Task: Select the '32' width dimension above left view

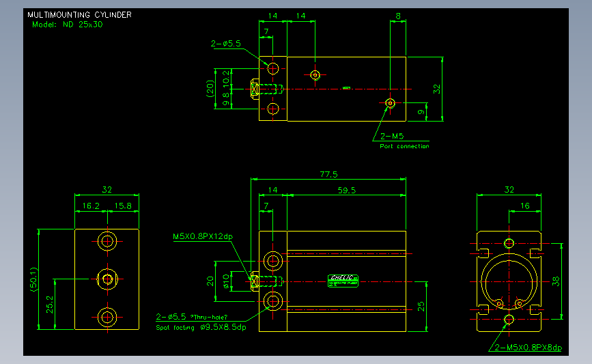Action: pos(107,190)
